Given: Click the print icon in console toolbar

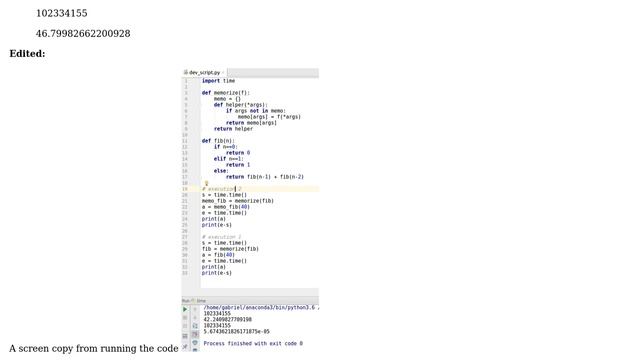Looking at the screenshot, I should tap(195, 342).
